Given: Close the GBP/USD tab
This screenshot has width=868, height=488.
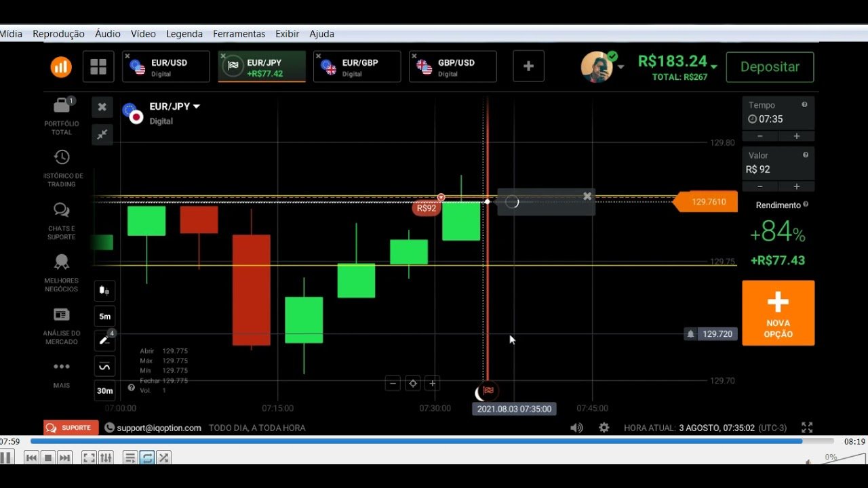Looking at the screenshot, I should 414,56.
